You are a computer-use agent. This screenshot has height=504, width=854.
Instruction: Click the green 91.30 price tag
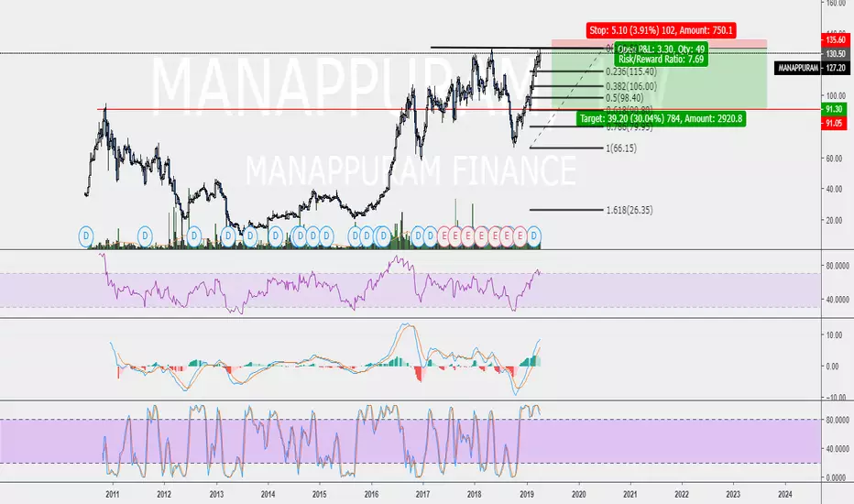tap(835, 110)
